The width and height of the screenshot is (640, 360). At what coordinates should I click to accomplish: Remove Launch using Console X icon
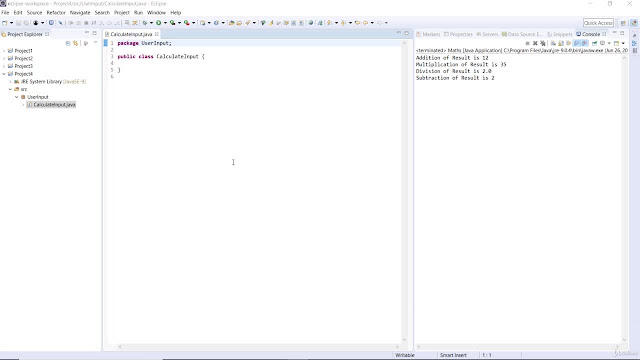tap(535, 43)
